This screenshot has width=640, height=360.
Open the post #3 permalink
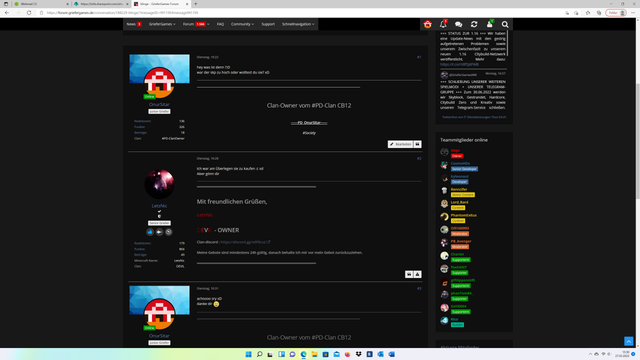[x=419, y=289]
